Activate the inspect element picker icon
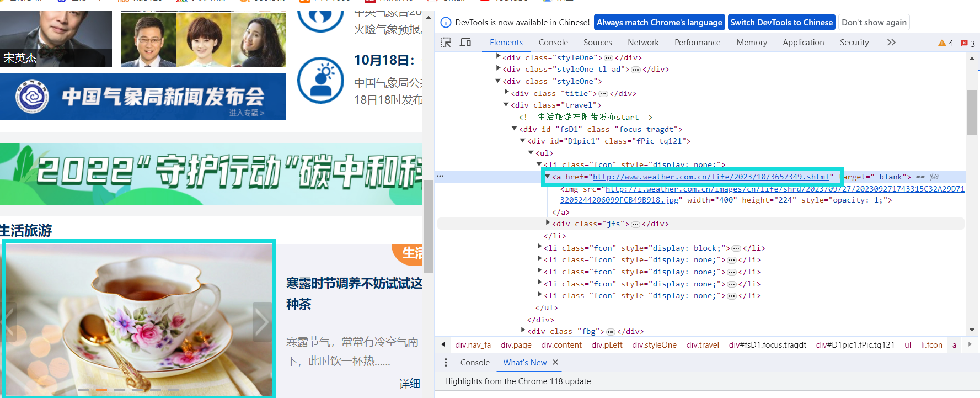 [x=446, y=43]
